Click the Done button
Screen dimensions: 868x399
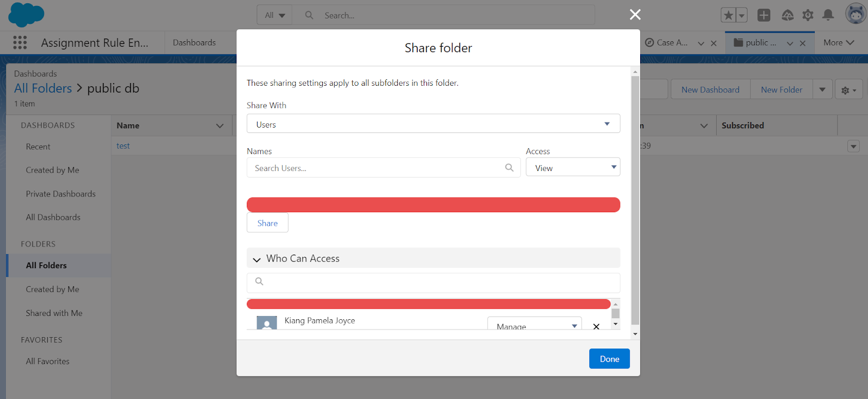click(x=609, y=359)
